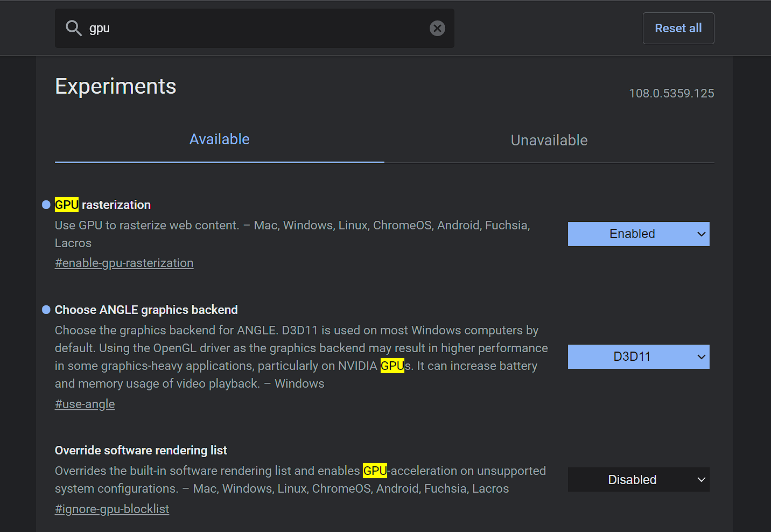The height and width of the screenshot is (532, 771).
Task: Click the Experiments page heading
Action: (x=116, y=87)
